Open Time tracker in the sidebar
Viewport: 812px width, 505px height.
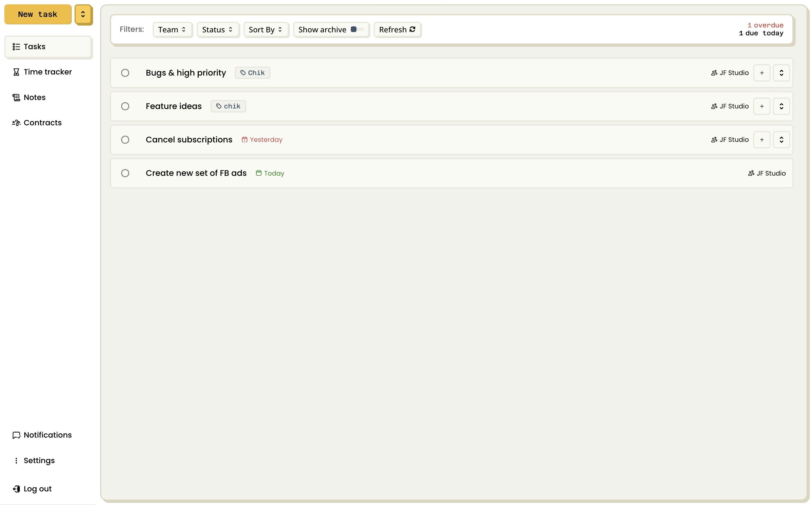pos(47,72)
